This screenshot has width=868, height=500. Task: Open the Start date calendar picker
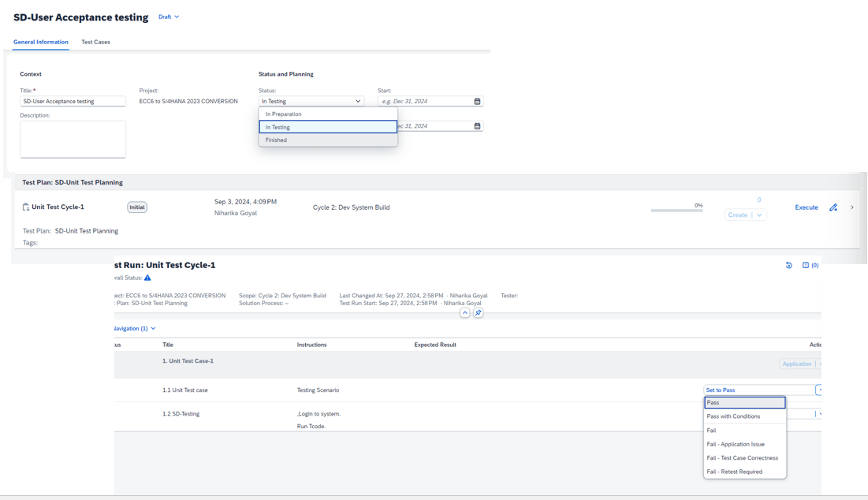click(477, 102)
